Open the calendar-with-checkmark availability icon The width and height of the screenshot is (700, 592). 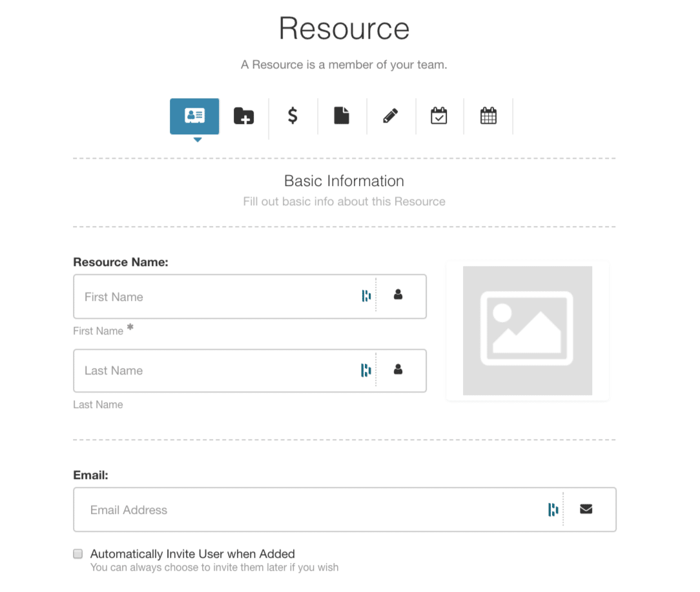(439, 116)
